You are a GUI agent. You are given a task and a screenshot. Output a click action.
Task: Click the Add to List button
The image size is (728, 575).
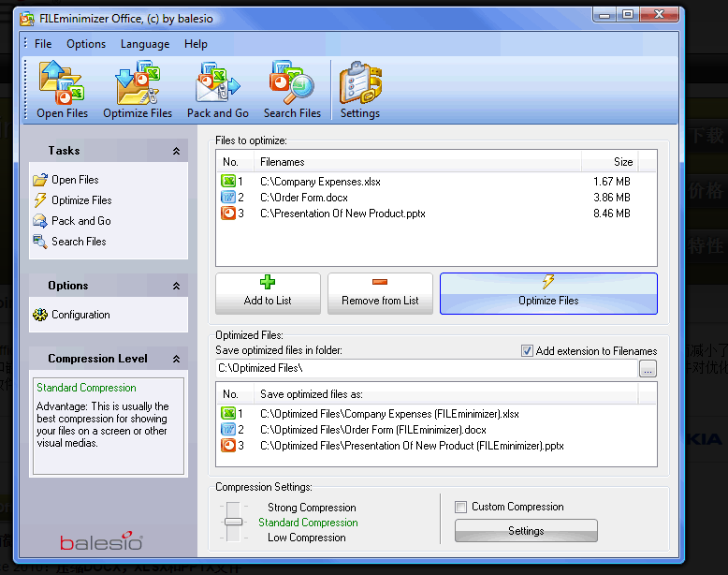[268, 293]
